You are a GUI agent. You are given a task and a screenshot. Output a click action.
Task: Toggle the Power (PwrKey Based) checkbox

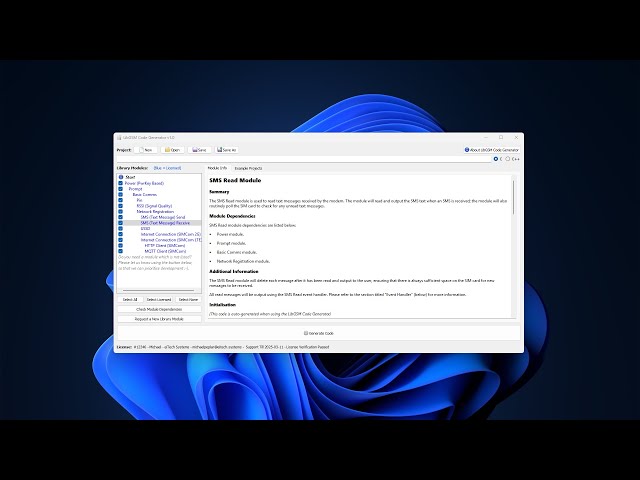click(120, 183)
